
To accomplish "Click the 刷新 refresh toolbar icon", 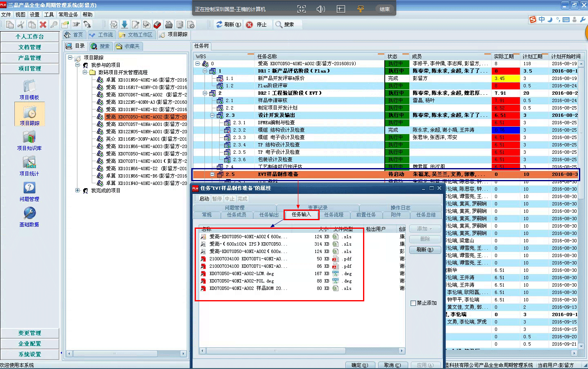I will click(220, 25).
